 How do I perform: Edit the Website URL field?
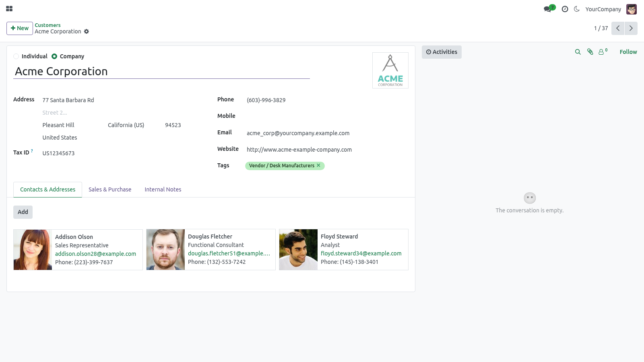pyautogui.click(x=327, y=150)
